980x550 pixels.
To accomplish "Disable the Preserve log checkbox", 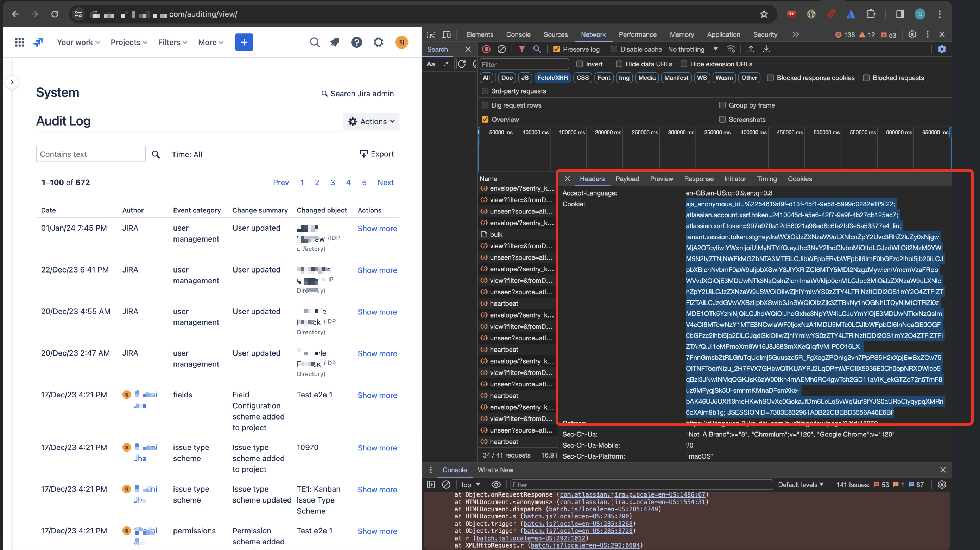I will (x=557, y=49).
